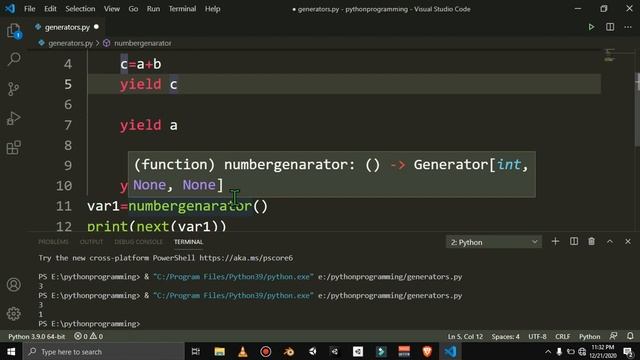Change file encoding UTF-8
This screenshot has width=640, height=360.
(x=537, y=336)
